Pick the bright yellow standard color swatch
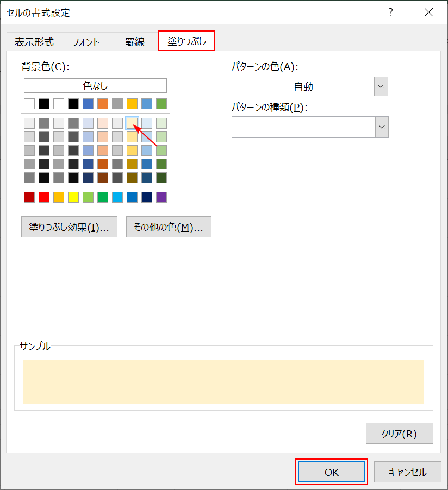 [73, 197]
